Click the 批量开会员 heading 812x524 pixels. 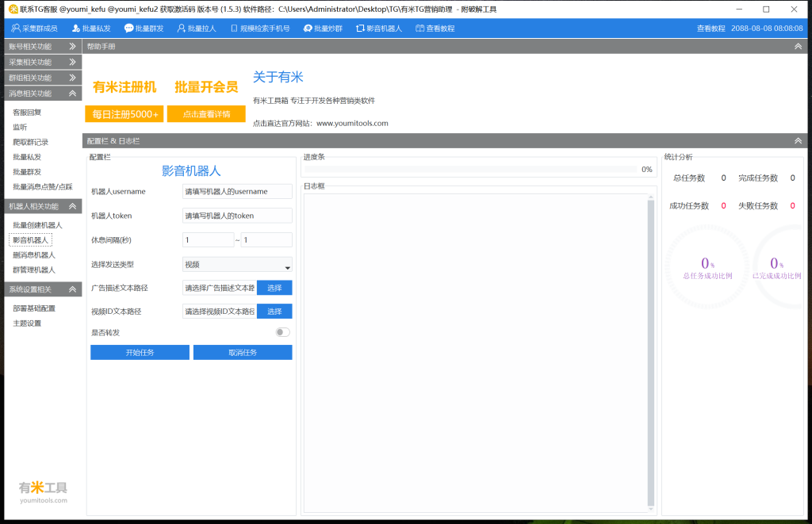pyautogui.click(x=206, y=87)
